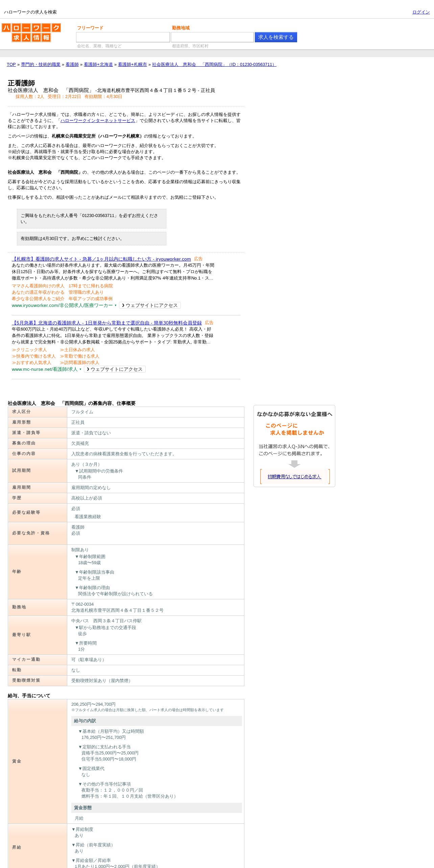
Task: Select the 欠員補充 table value
Action: [80, 443]
